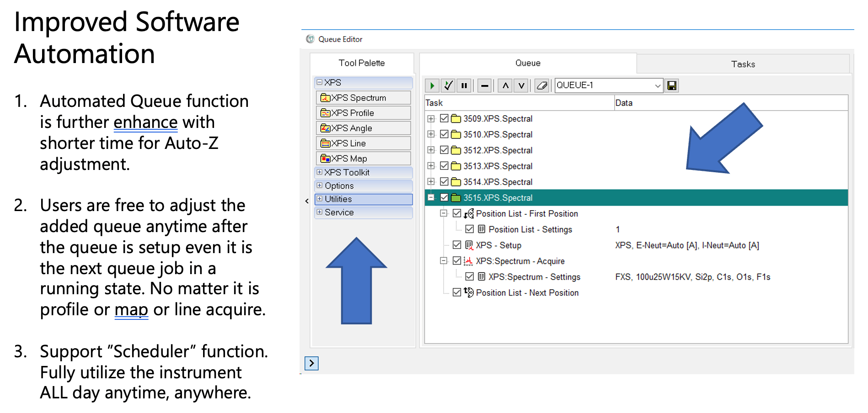The height and width of the screenshot is (413, 868).
Task: Toggle the XPS - Setup checkbox
Action: point(456,245)
